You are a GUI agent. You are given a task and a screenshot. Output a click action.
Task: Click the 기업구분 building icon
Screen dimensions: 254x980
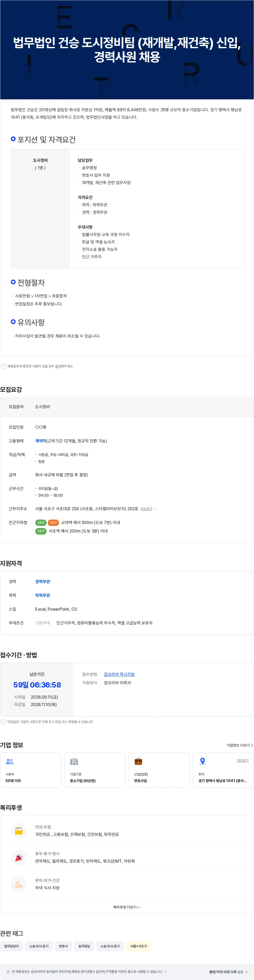click(74, 761)
